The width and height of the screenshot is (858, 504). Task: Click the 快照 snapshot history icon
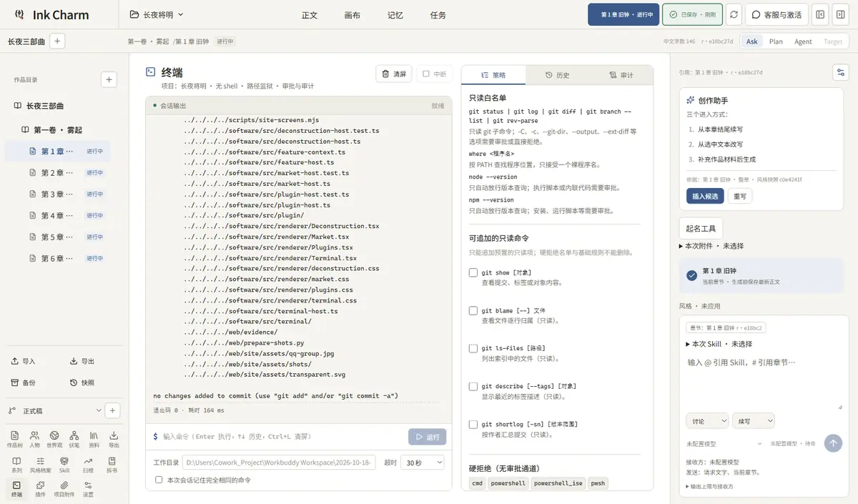(74, 382)
